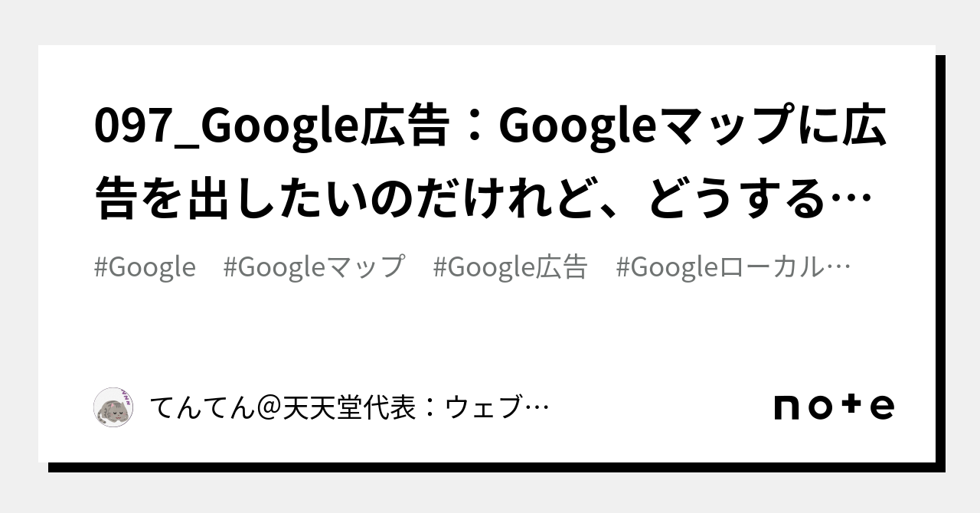Click the letter e in note logo
Image resolution: width=980 pixels, height=513 pixels.
point(880,407)
